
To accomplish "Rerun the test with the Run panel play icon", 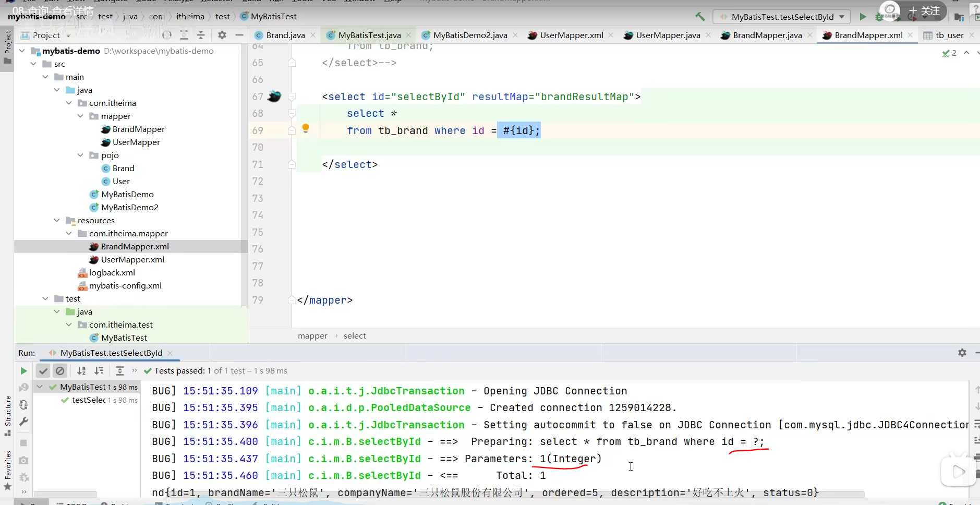I will coord(23,371).
